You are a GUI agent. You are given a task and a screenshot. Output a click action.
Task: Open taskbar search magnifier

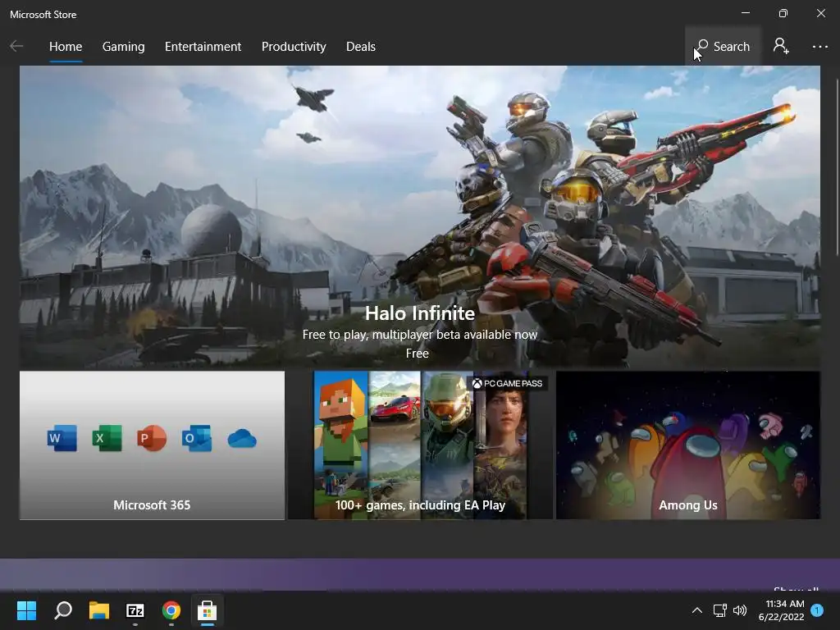tap(63, 610)
